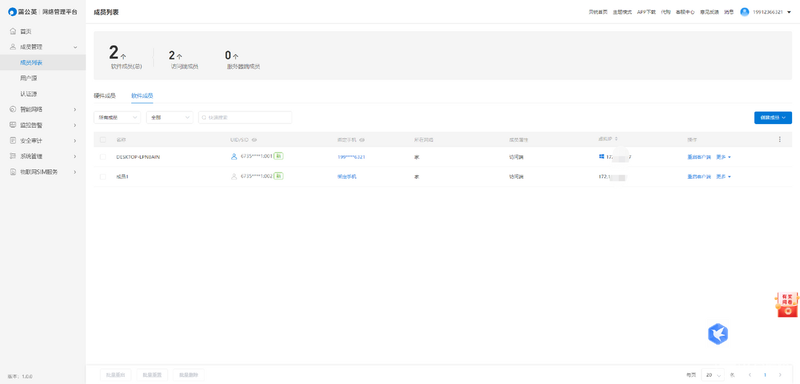Viewport: 800px width, 384px height.
Task: Click the magnifier icon in quick search
Action: click(x=205, y=118)
